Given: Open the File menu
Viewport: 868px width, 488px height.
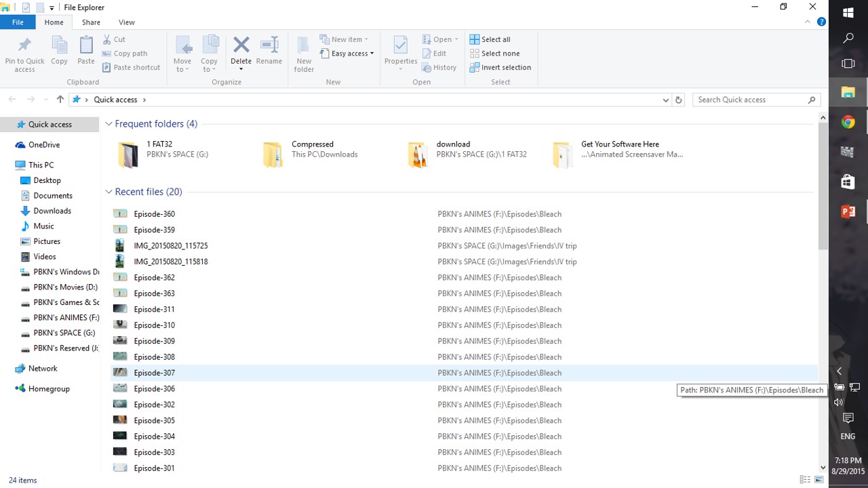Looking at the screenshot, I should pos(18,22).
